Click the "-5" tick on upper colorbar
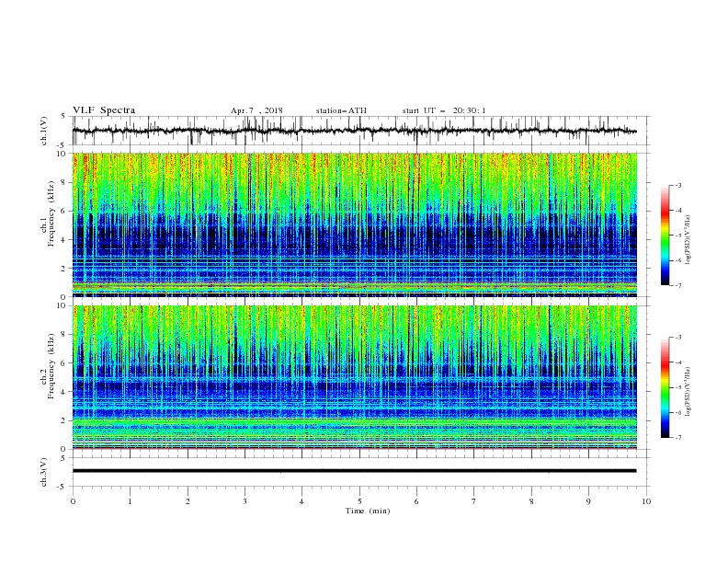Viewport: 728px width, 563px height. click(x=677, y=236)
